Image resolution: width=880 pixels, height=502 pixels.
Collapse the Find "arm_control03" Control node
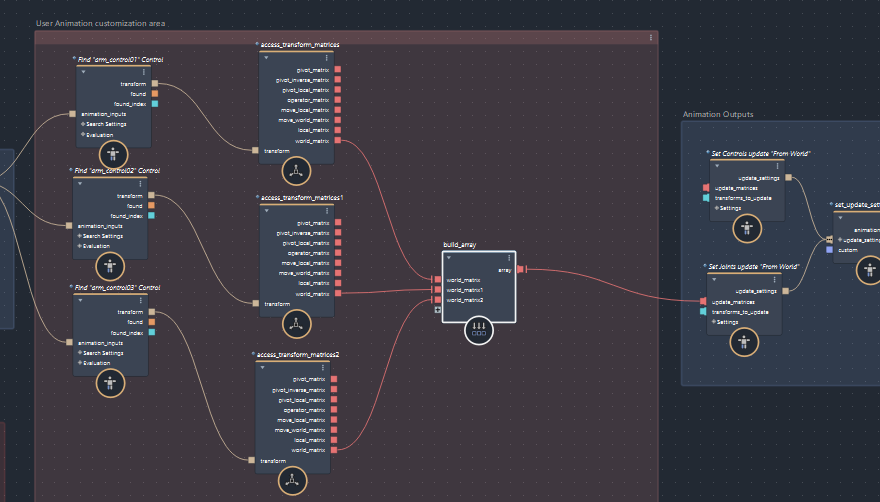(80, 300)
